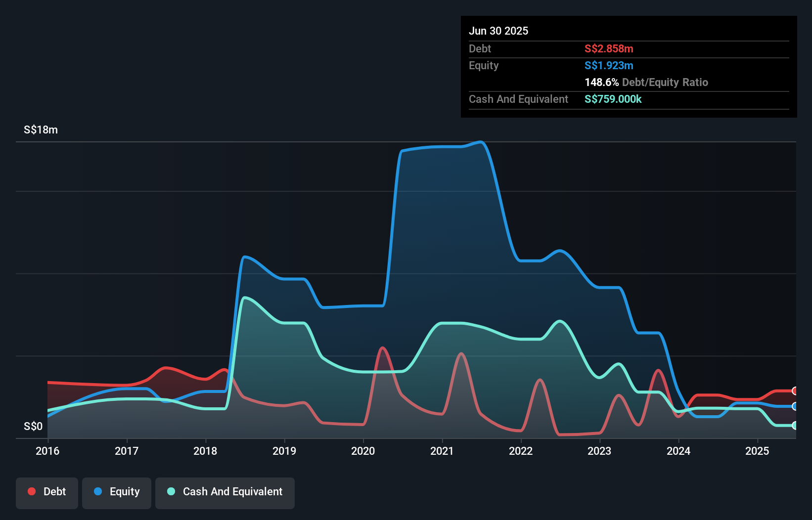Expand the Debt/Equity Ratio row

point(646,82)
